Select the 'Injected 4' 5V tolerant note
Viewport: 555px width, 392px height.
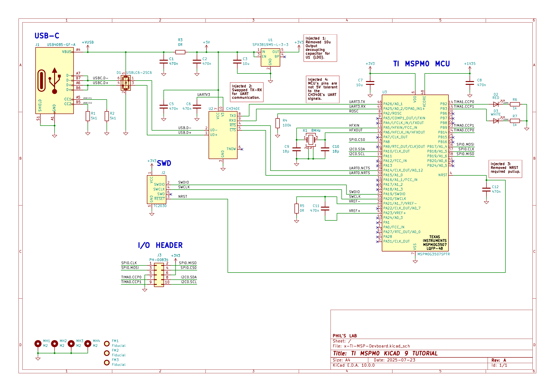(x=323, y=89)
